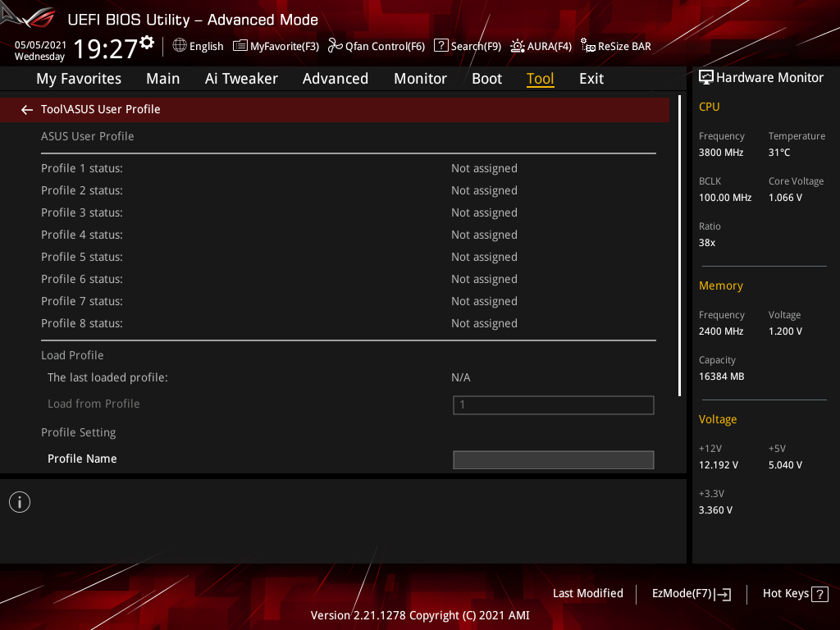Switch to EzMode(F7)

pos(691,594)
